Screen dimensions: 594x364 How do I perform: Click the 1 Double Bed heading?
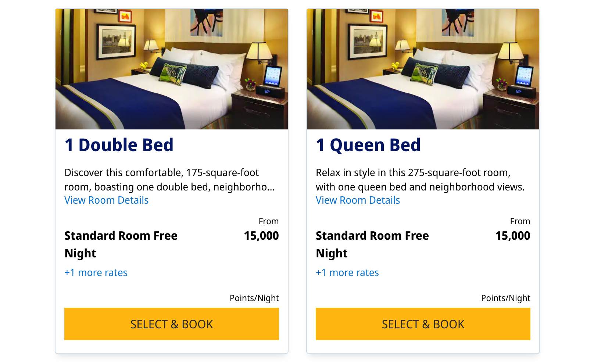118,145
